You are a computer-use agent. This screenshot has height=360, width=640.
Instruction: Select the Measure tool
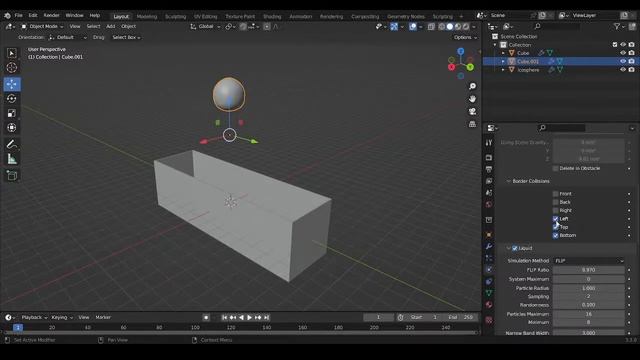click(12, 159)
